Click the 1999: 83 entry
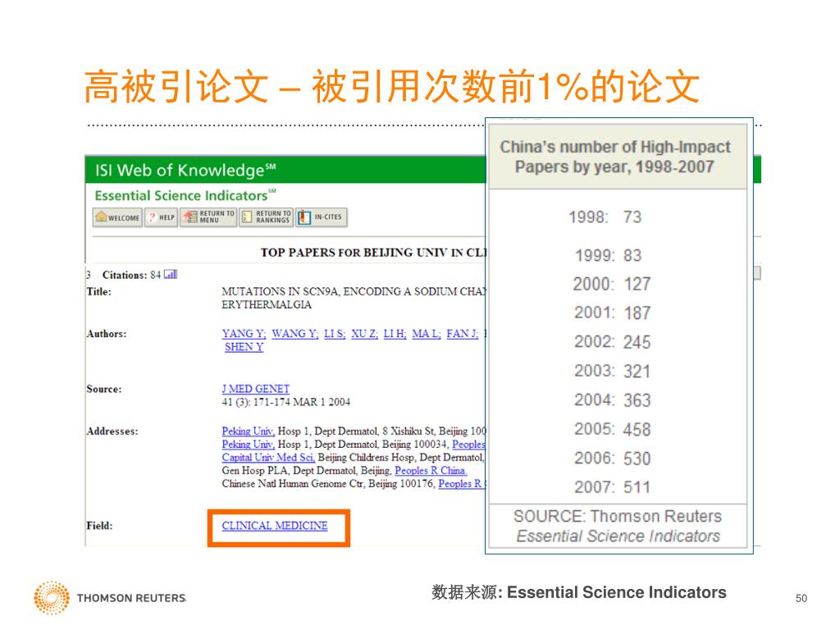The image size is (840, 630). click(608, 256)
